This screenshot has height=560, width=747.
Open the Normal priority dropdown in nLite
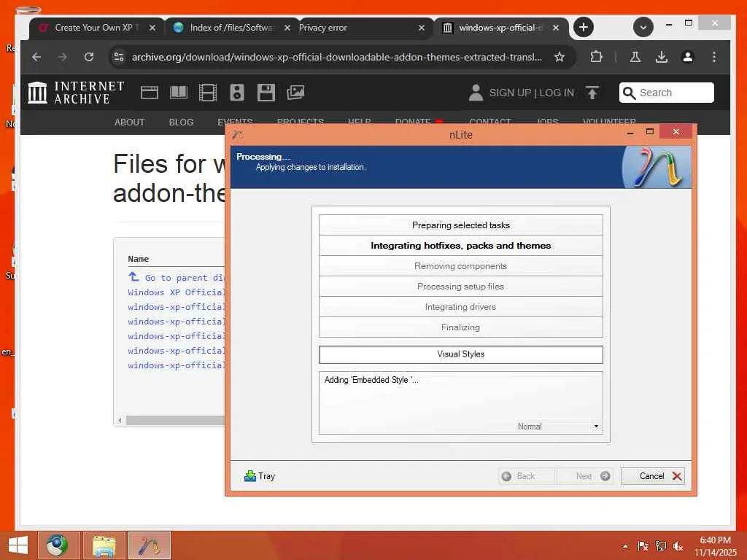[558, 426]
